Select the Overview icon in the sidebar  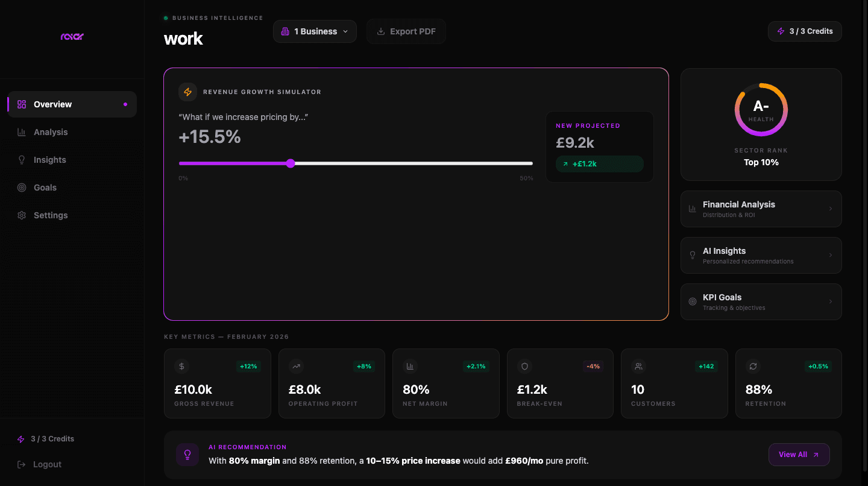pyautogui.click(x=20, y=104)
